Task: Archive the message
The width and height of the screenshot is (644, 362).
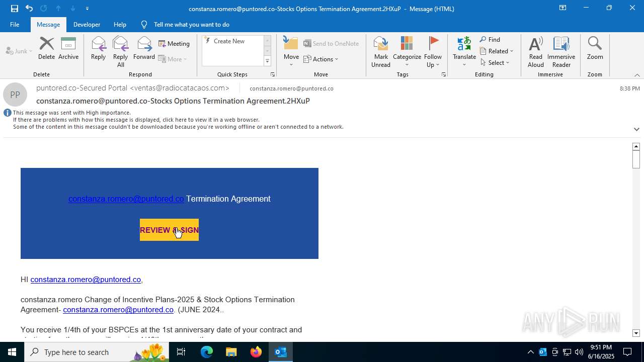Action: point(68,49)
